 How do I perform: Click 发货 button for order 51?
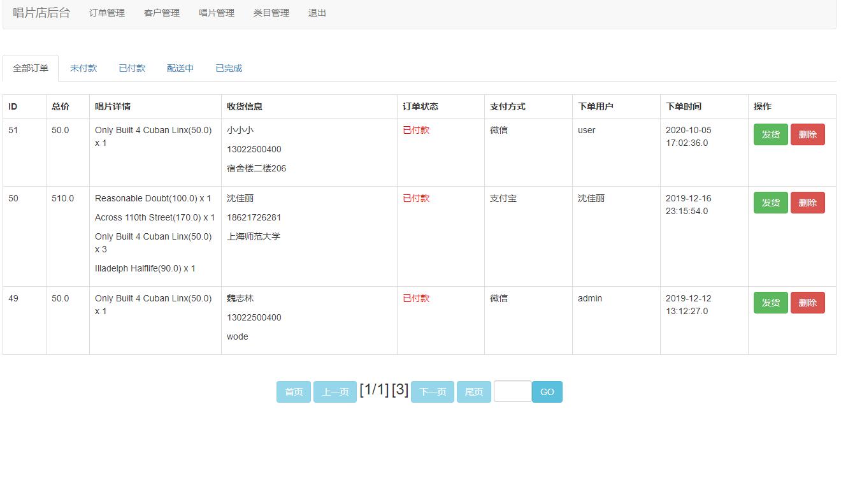[770, 134]
